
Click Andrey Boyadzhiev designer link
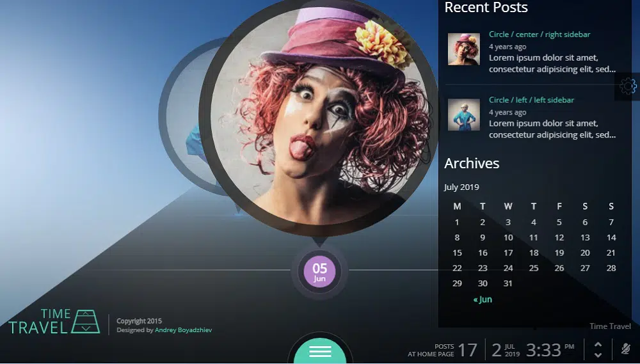[x=183, y=330]
